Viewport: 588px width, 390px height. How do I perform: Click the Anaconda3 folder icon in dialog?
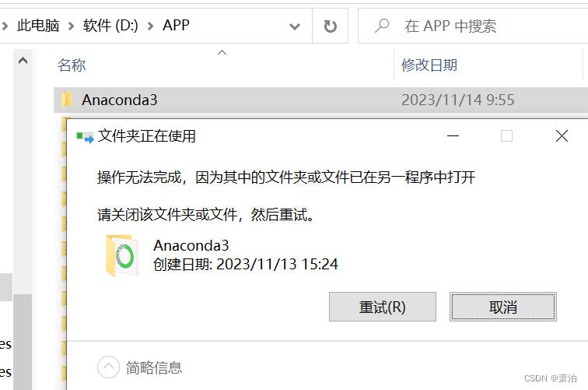pyautogui.click(x=122, y=256)
